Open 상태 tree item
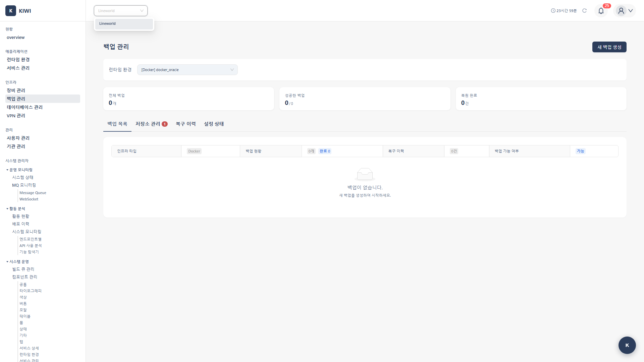644x362 pixels. 23,329
